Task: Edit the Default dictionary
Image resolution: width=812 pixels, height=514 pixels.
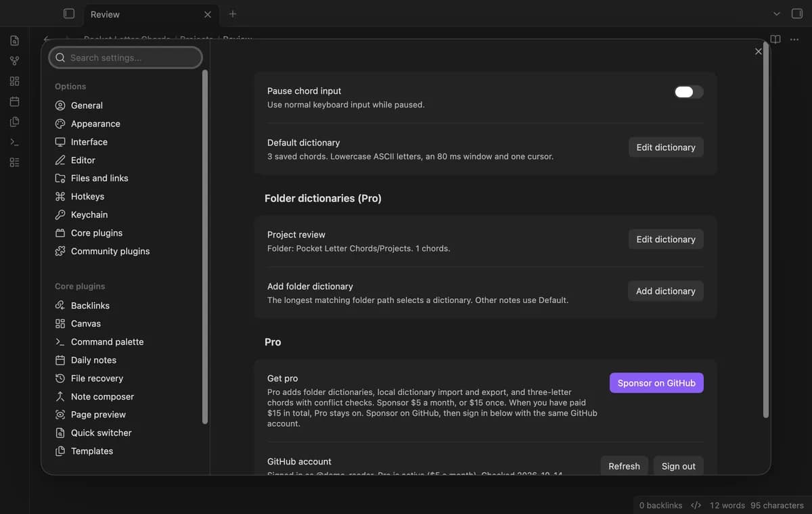Action: (x=666, y=147)
